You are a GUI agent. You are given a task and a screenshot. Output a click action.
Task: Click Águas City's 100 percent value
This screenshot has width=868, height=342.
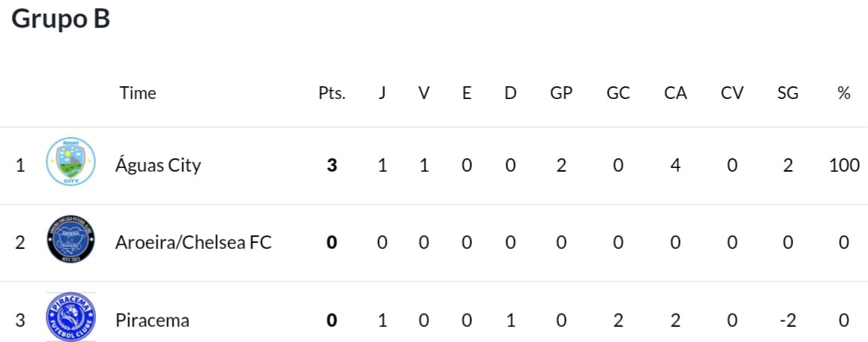pos(844,165)
